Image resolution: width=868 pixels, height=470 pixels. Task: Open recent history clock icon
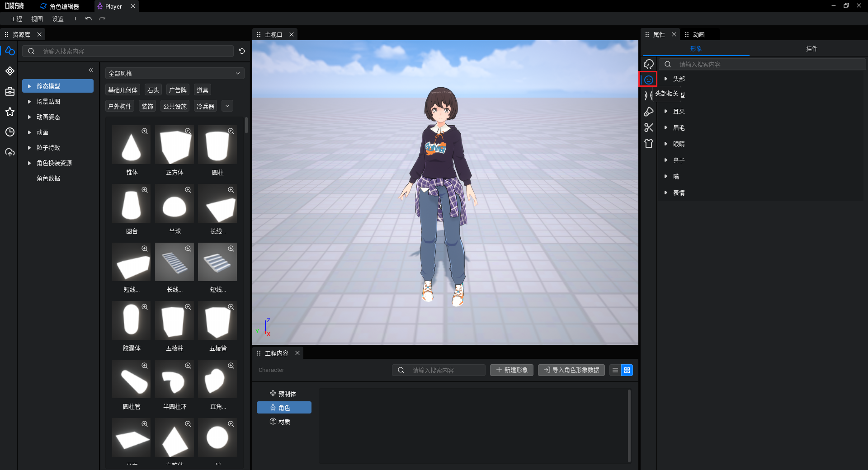[x=9, y=132]
